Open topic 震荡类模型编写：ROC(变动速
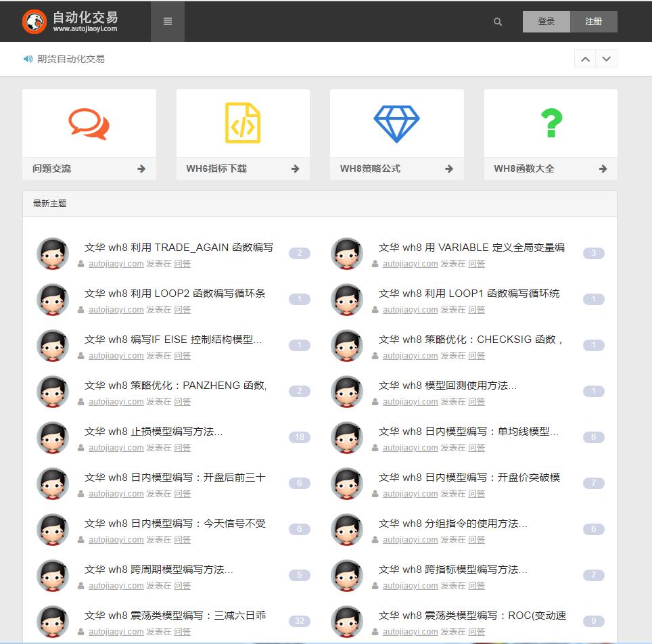 [472, 616]
